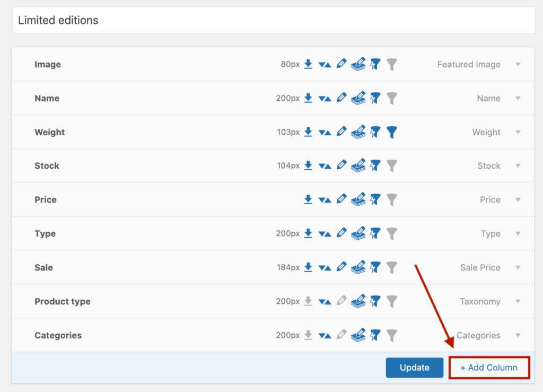Viewport: 543px width, 392px height.
Task: Click the bulk edit icon in the Sale row
Action: [358, 267]
